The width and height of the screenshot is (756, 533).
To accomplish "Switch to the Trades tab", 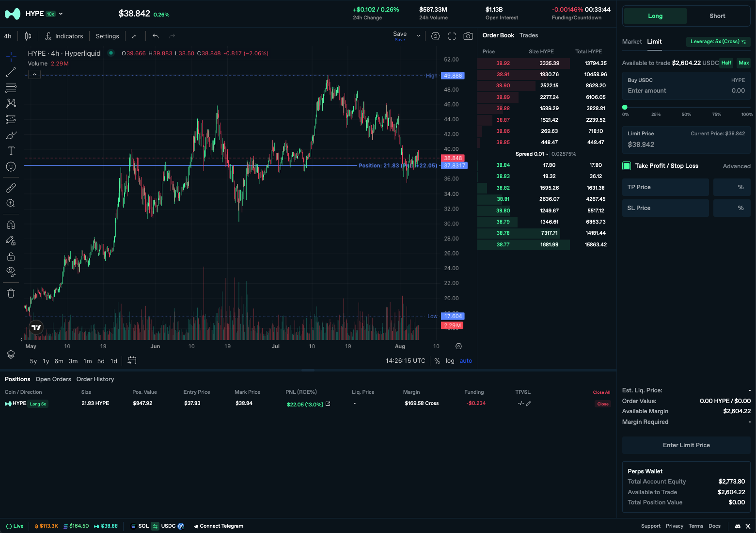I will tap(529, 35).
